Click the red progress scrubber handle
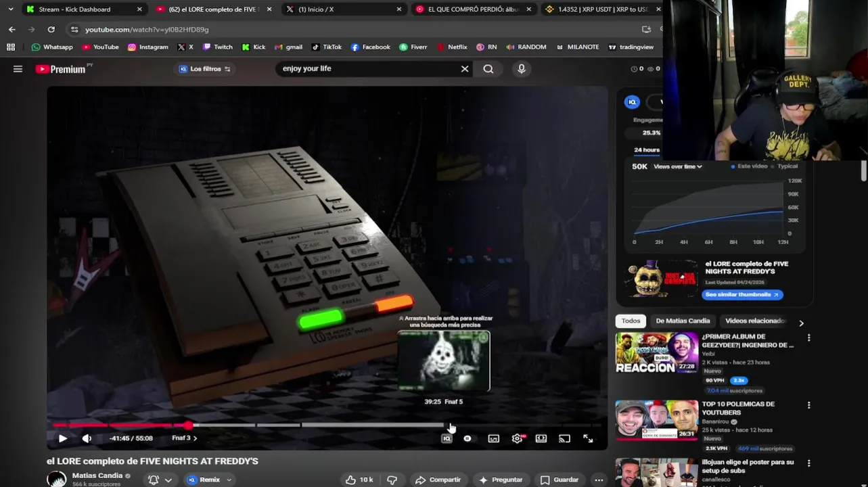 [x=187, y=425]
